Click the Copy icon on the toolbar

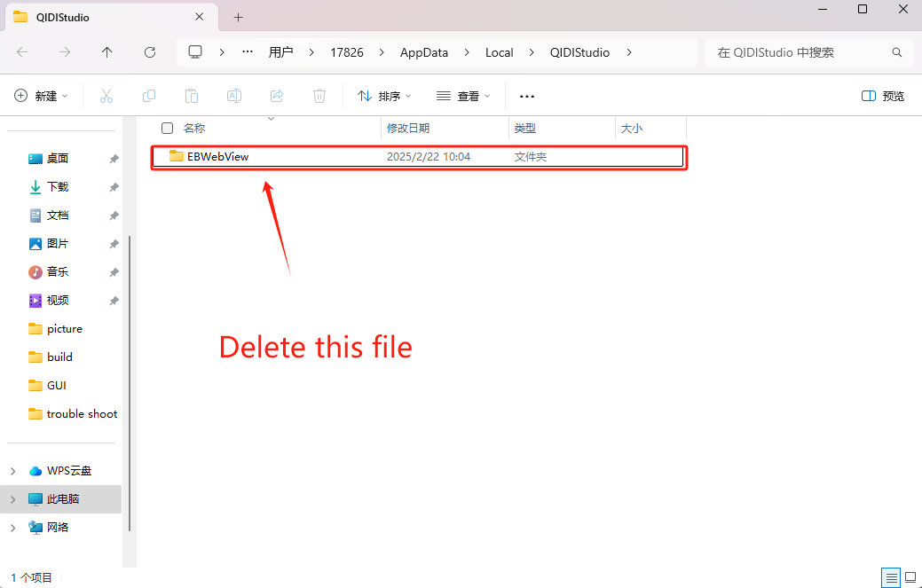tap(149, 96)
